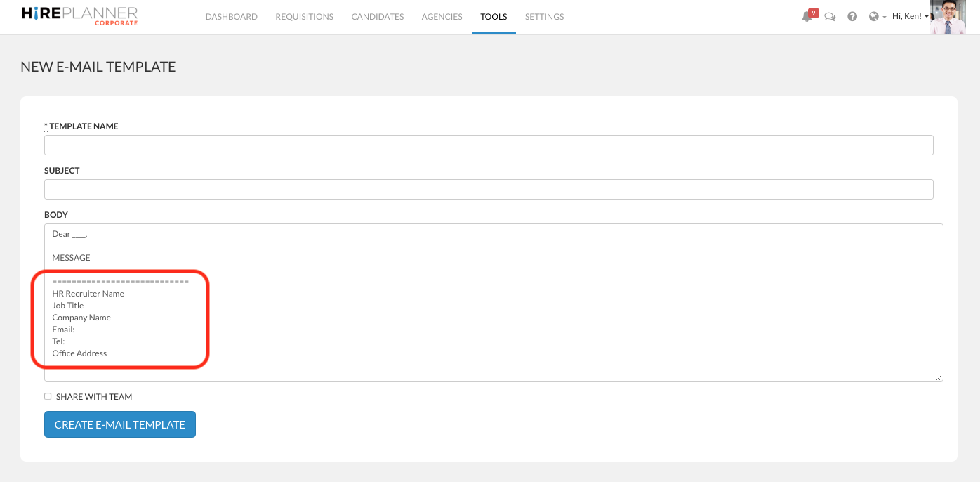Expand the Hi, Ken! user menu
The height and width of the screenshot is (482, 980).
click(x=910, y=16)
